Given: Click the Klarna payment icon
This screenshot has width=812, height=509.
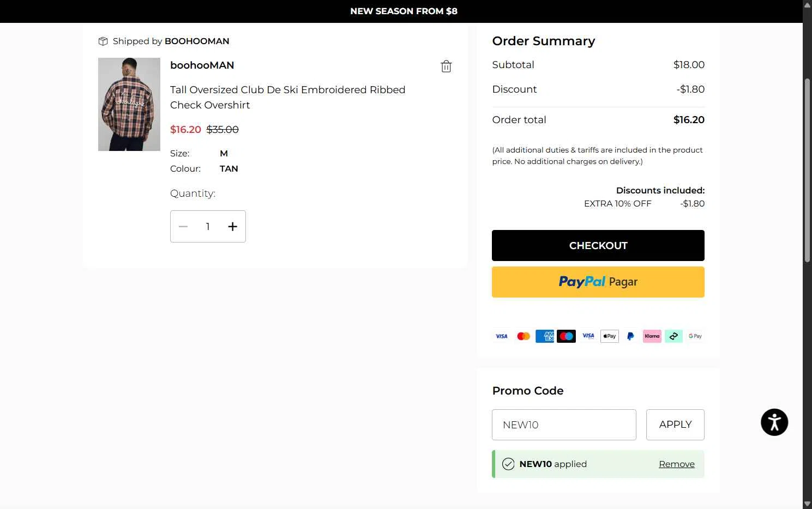Looking at the screenshot, I should click(x=652, y=336).
